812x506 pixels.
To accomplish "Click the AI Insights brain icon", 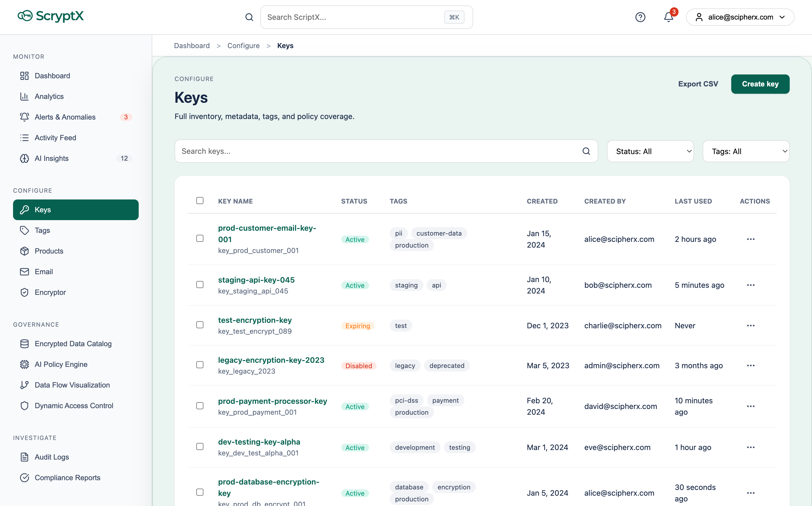I will pos(24,158).
